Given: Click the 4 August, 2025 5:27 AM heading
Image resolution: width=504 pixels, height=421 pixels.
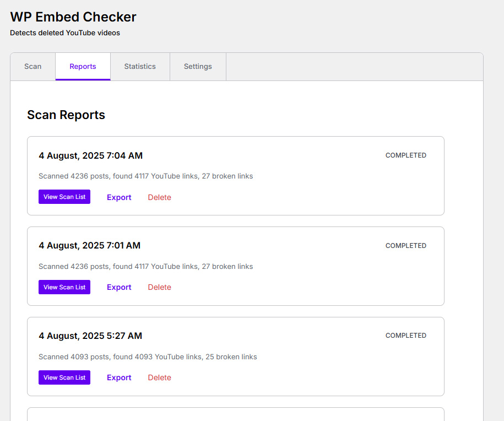Looking at the screenshot, I should [90, 336].
